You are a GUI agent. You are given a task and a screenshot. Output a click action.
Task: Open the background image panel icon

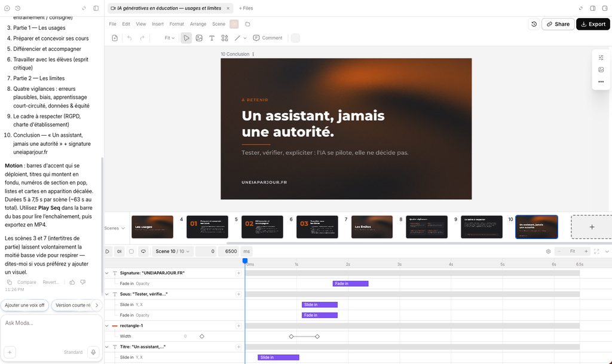click(601, 70)
